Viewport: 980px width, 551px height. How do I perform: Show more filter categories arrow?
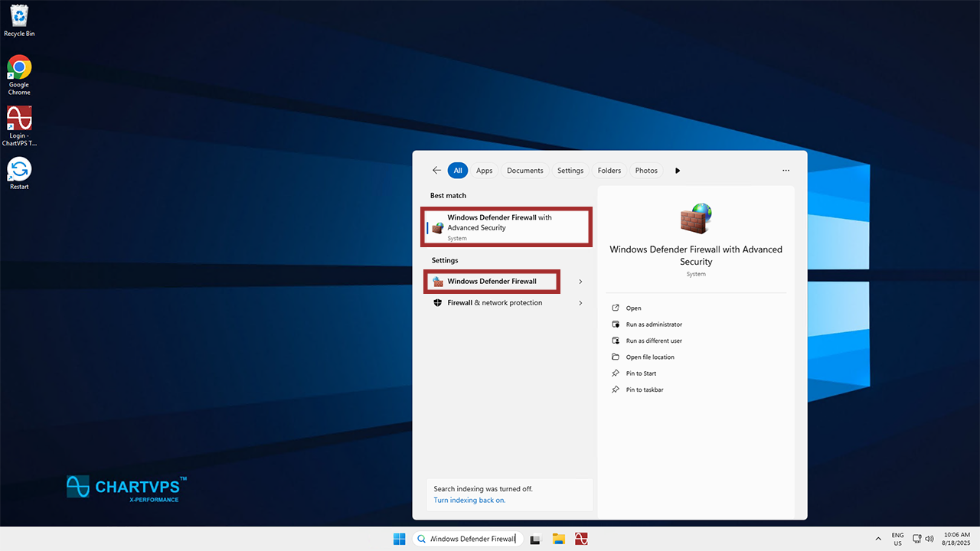pyautogui.click(x=678, y=171)
